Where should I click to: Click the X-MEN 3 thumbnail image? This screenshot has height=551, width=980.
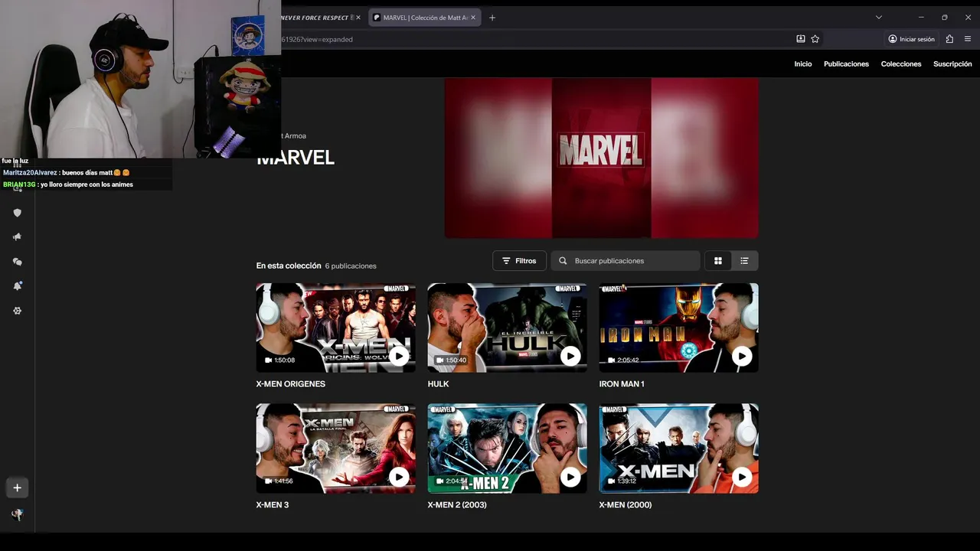click(335, 448)
